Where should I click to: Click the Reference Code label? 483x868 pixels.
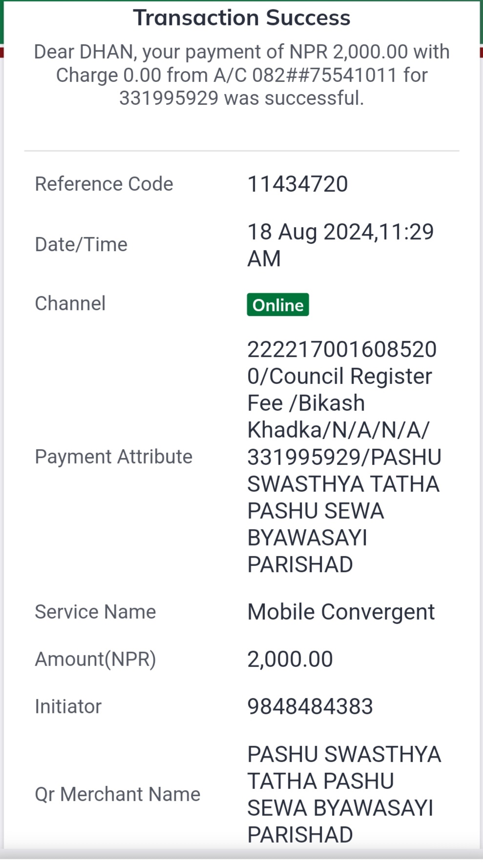tap(104, 184)
